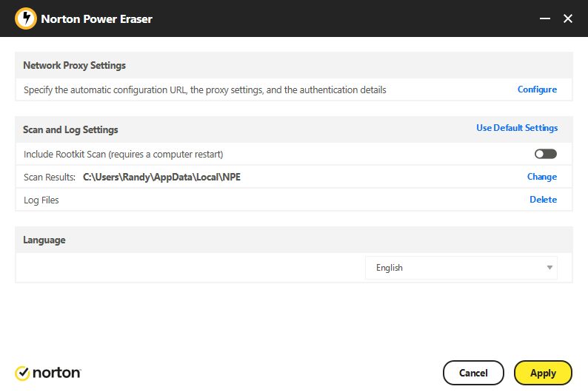Delete the Log Files
This screenshot has height=392, width=588.
pos(543,200)
